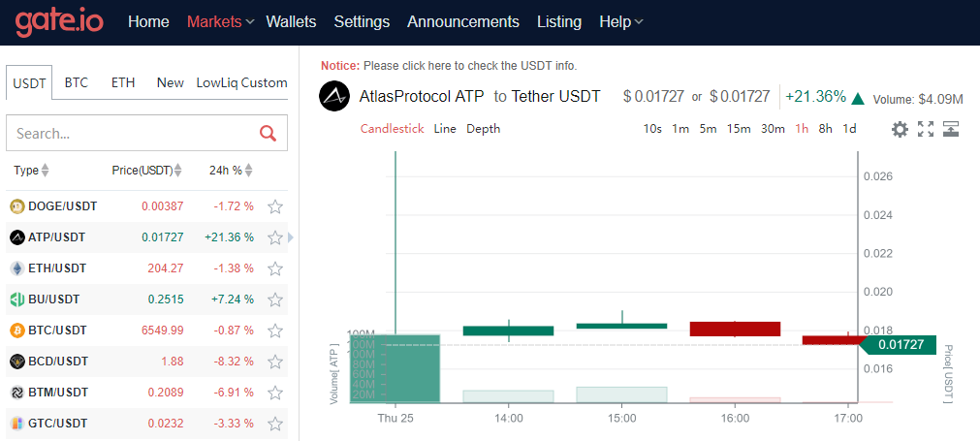Viewport: 980px width, 441px height.
Task: Open the Markets dropdown menu
Action: pyautogui.click(x=220, y=21)
